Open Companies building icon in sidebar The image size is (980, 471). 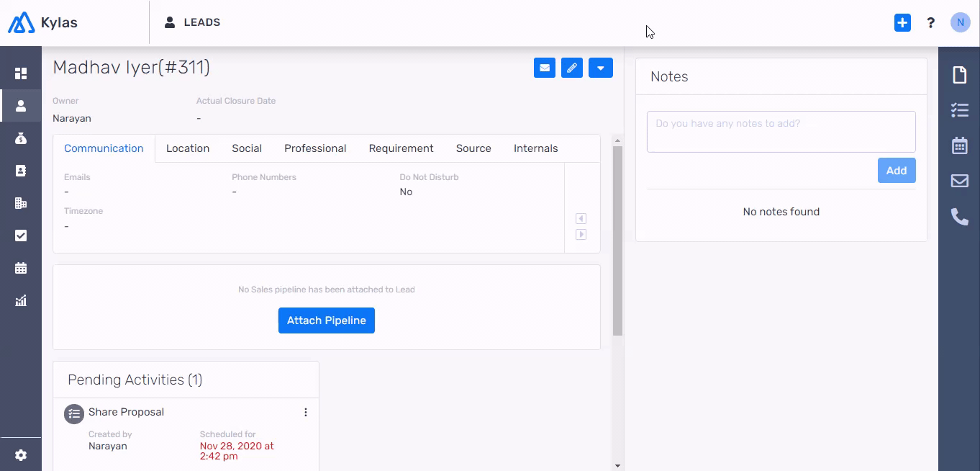click(21, 203)
